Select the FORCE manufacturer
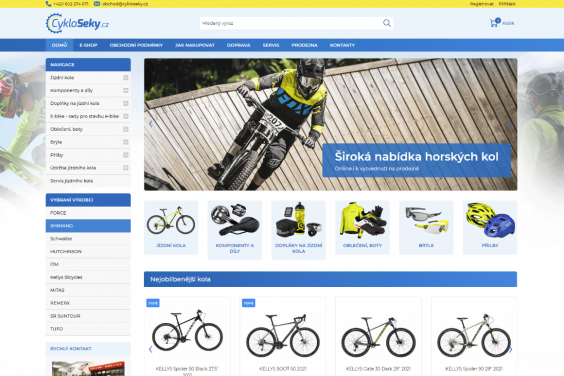This screenshot has width=564, height=376. pos(88,213)
